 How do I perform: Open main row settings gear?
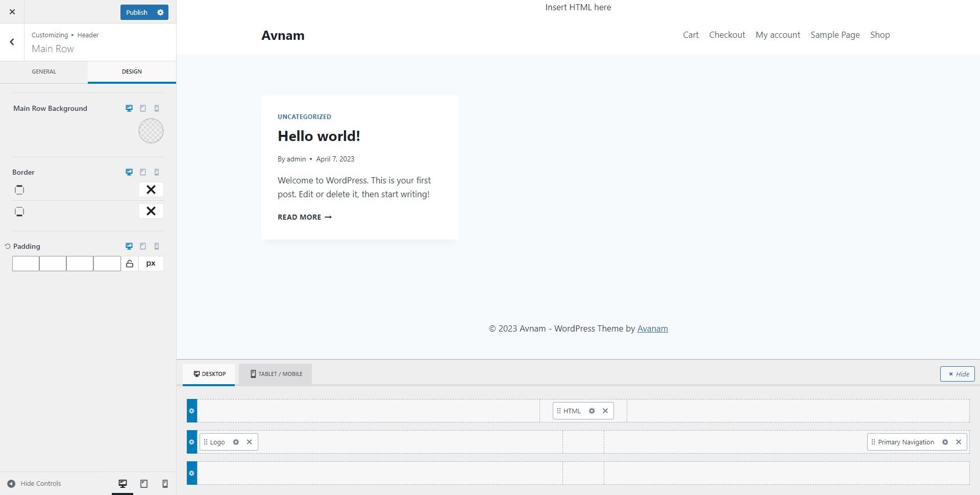click(x=192, y=442)
